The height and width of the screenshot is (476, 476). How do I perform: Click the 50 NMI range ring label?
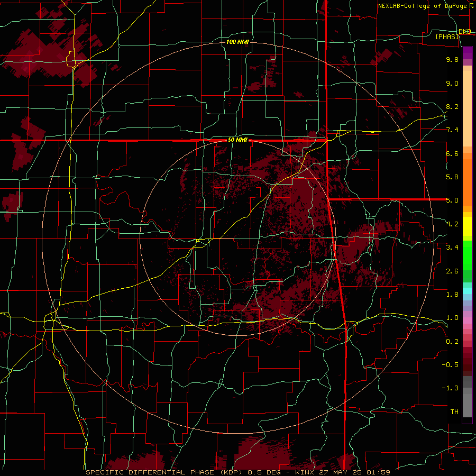click(237, 140)
